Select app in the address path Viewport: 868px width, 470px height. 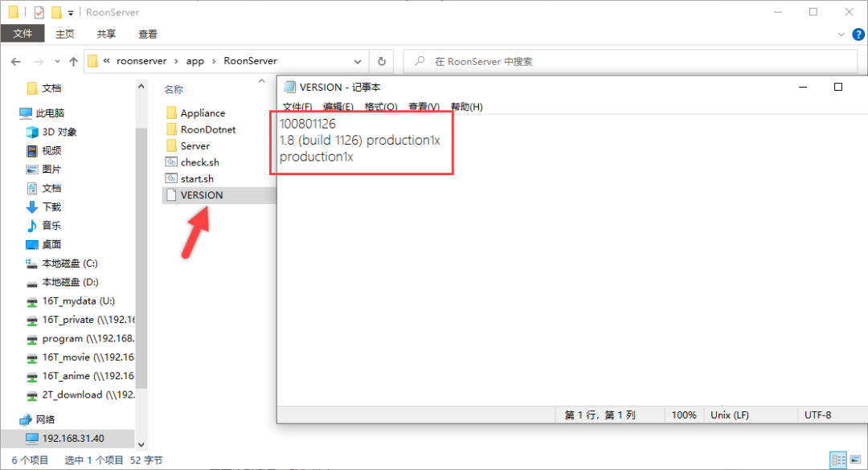click(x=194, y=61)
